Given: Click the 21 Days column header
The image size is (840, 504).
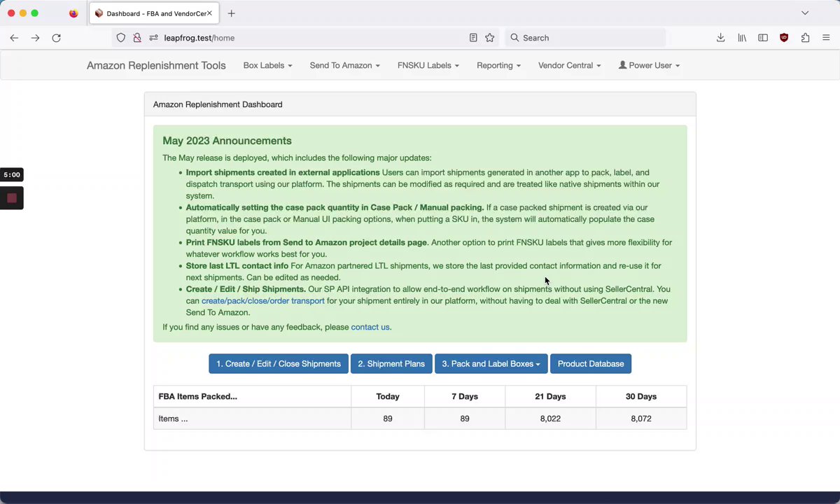Looking at the screenshot, I should pos(550,396).
